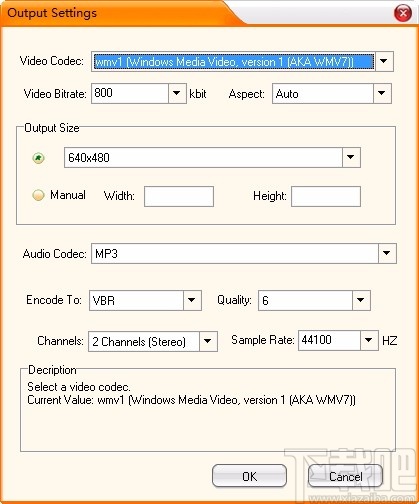Click the OK button

pyautogui.click(x=249, y=476)
